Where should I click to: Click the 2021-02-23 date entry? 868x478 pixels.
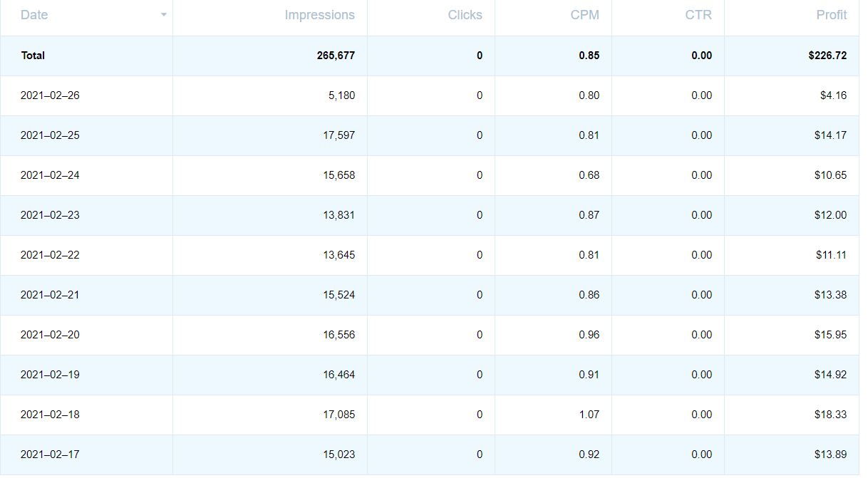point(50,215)
